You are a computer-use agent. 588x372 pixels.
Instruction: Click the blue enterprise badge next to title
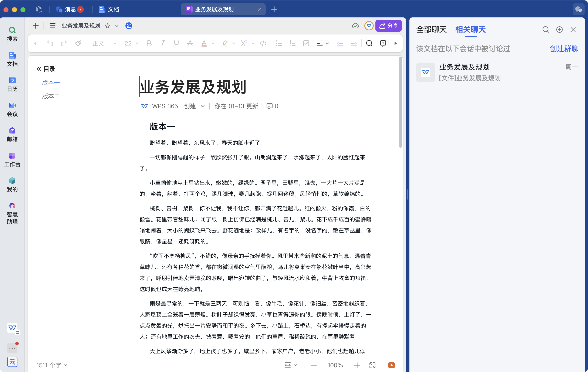pyautogui.click(x=129, y=26)
